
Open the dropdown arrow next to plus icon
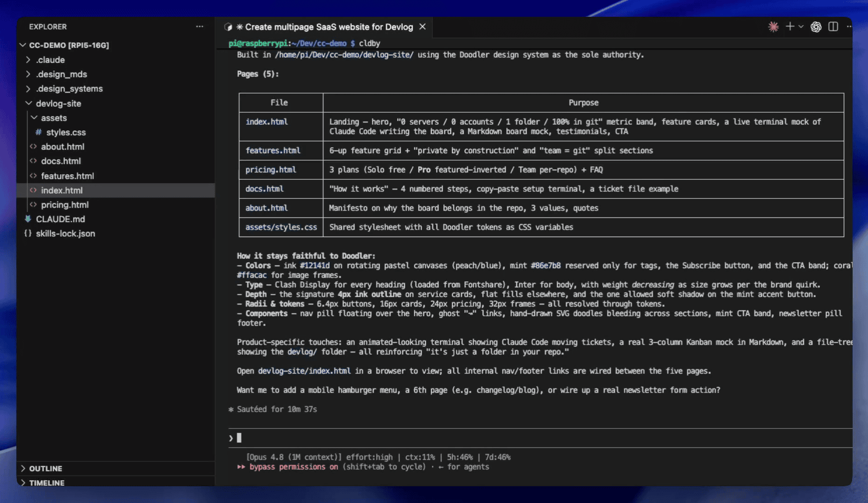click(x=801, y=27)
